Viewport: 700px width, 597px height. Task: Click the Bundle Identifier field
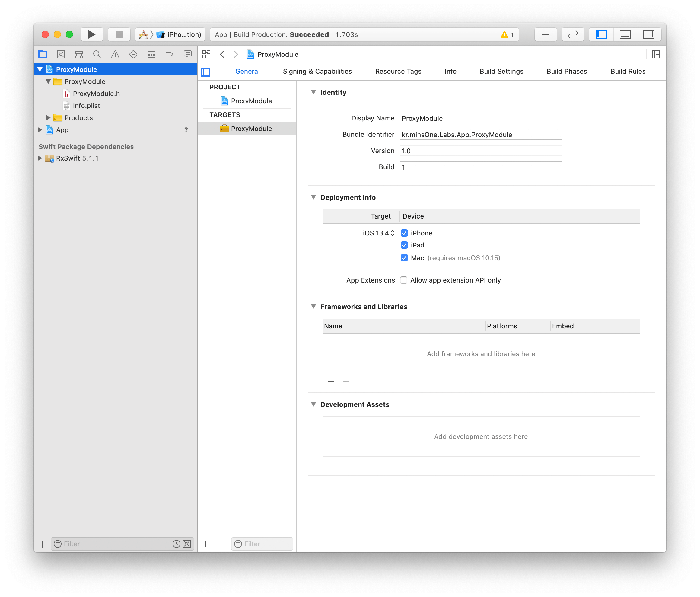coord(480,134)
